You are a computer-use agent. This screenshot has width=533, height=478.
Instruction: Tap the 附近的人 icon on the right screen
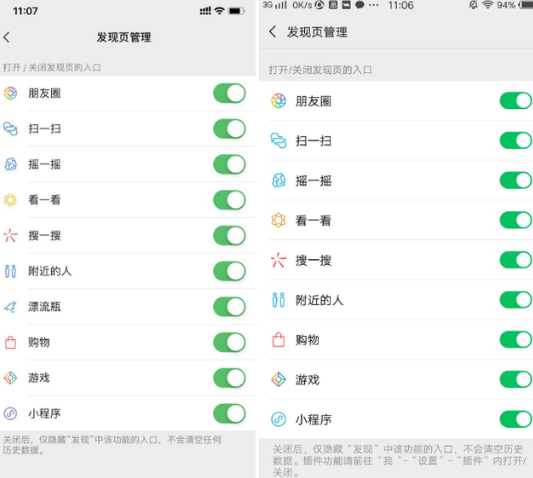[278, 300]
